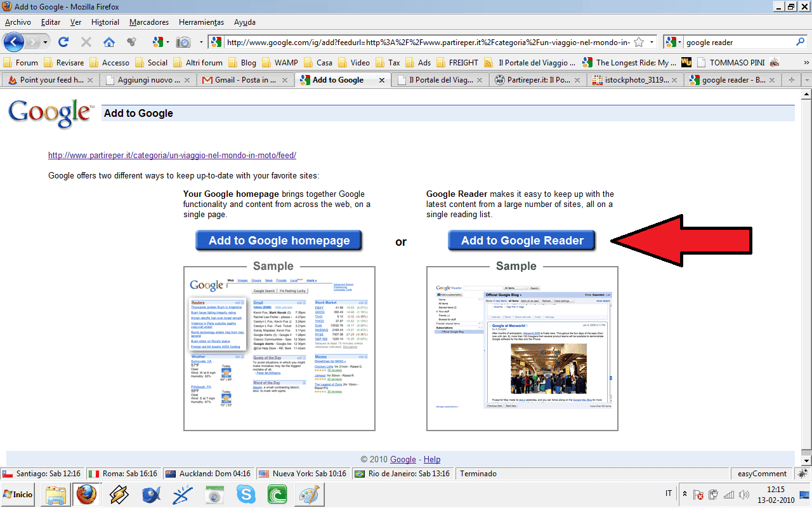Viewport: 812px width, 508px height.
Task: Switch to the Gmail tab
Action: [x=245, y=80]
